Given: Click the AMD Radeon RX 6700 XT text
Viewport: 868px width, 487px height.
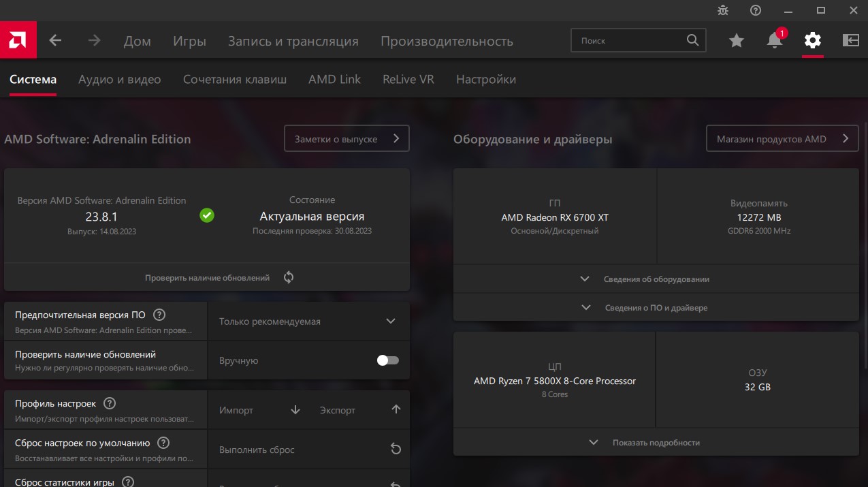Looking at the screenshot, I should click(555, 217).
